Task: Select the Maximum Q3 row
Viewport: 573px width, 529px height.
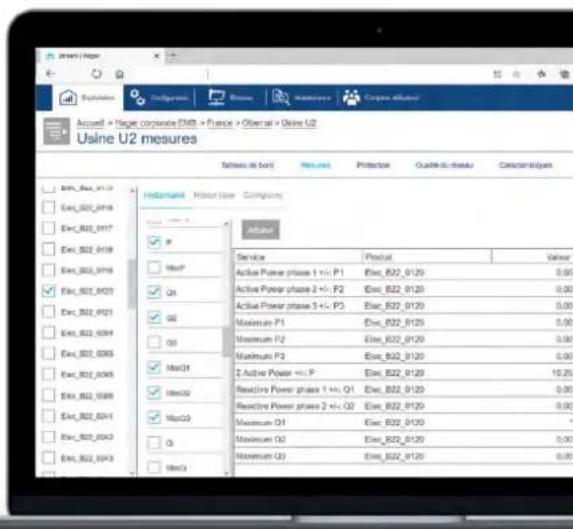Action: tap(403, 456)
